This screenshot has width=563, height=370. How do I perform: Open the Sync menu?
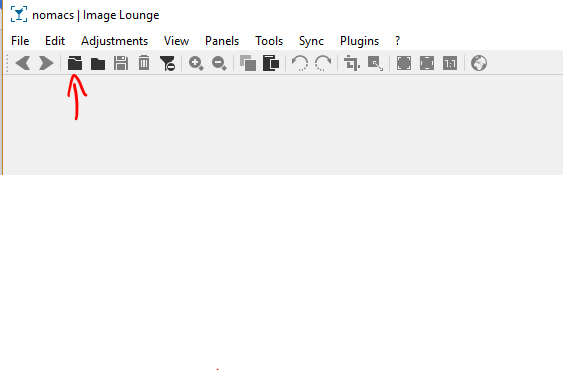coord(311,41)
